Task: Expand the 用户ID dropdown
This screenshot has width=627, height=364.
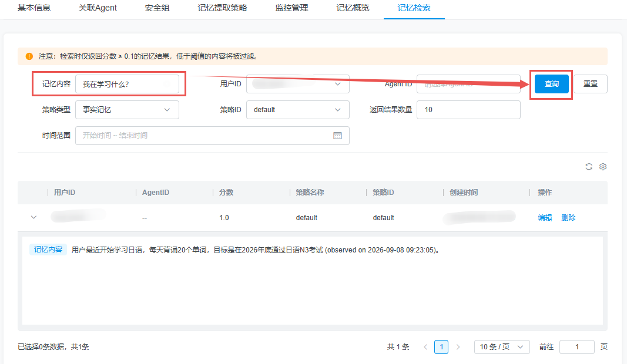Action: pos(298,84)
